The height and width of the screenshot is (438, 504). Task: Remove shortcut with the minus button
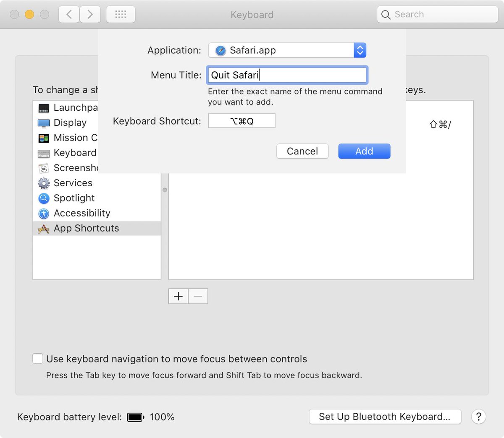click(x=198, y=296)
